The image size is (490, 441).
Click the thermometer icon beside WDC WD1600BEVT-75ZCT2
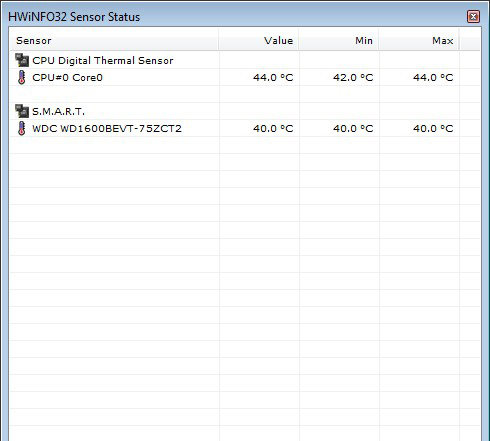coord(22,128)
